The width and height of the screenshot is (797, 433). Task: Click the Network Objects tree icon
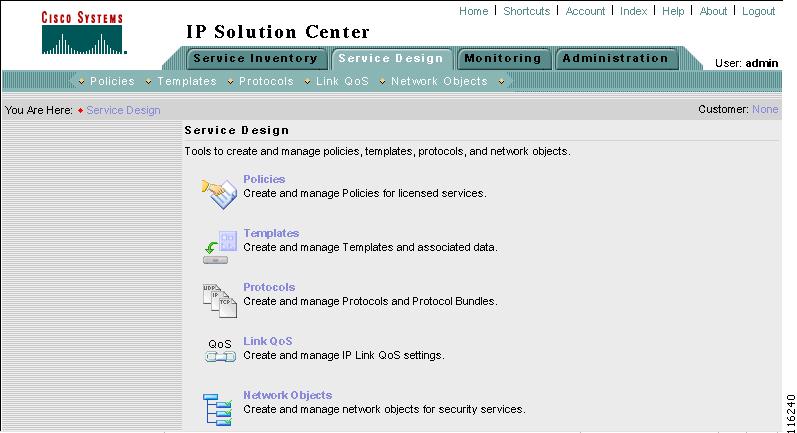pyautogui.click(x=218, y=410)
